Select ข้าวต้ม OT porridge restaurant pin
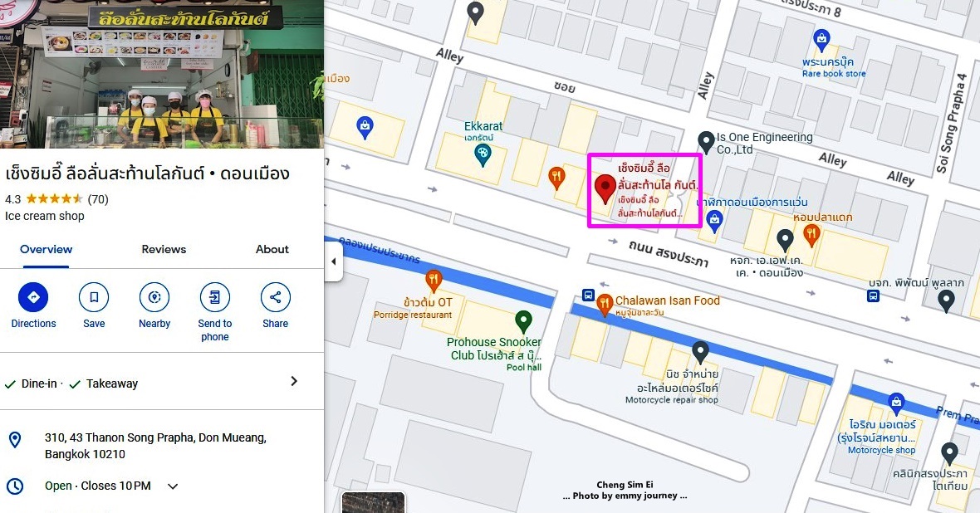This screenshot has width=980, height=513. coord(434,281)
